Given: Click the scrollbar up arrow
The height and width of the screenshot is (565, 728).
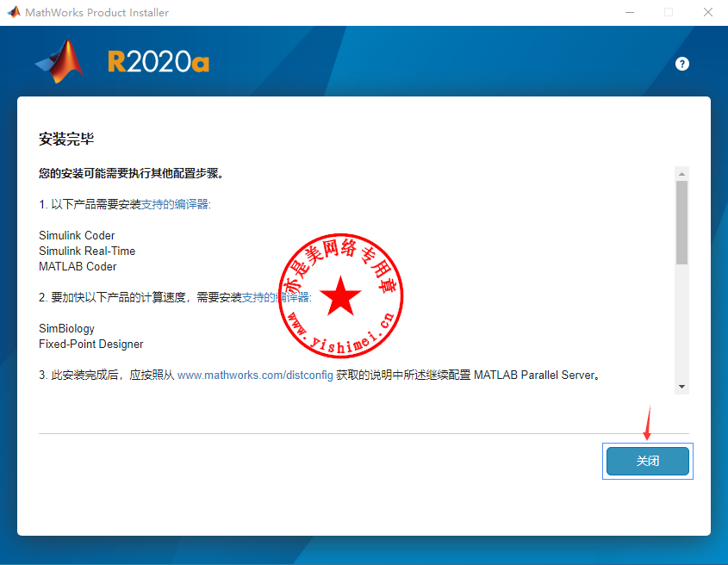Looking at the screenshot, I should coord(681,174).
